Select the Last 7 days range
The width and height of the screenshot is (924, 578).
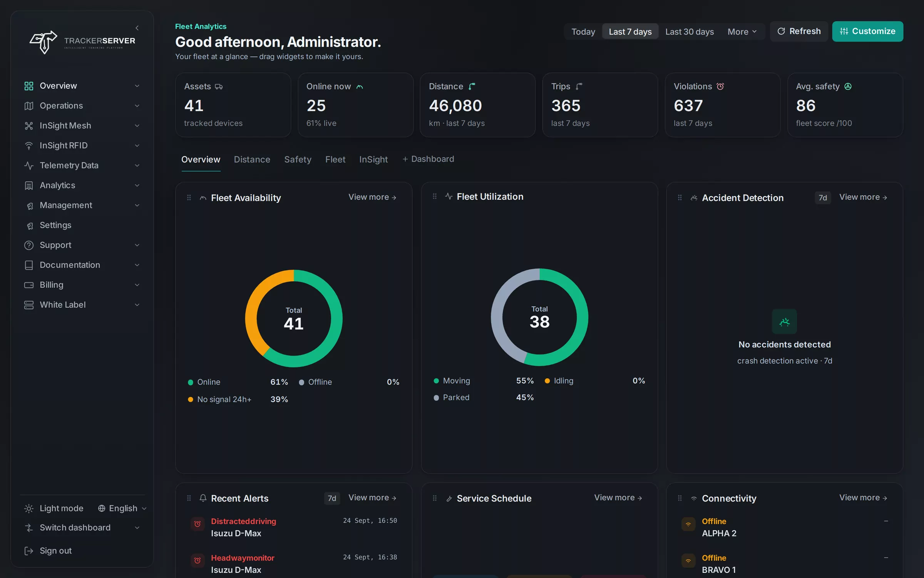pyautogui.click(x=630, y=32)
